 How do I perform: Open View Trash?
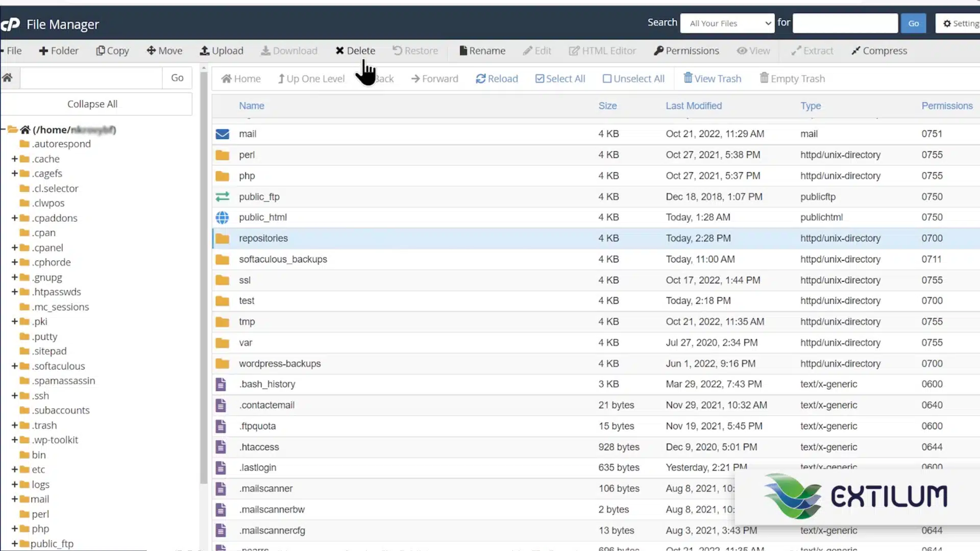click(x=713, y=79)
